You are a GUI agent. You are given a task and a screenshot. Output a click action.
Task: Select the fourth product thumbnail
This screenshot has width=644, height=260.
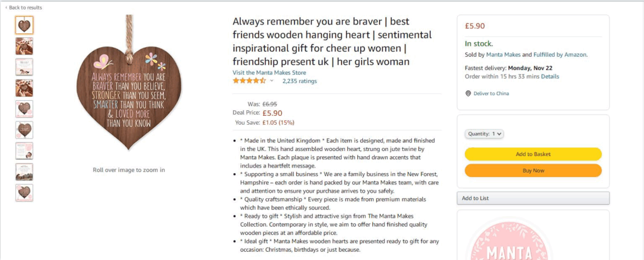pos(25,88)
